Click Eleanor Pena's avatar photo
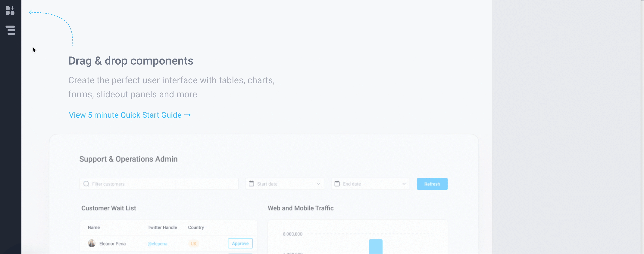The height and width of the screenshot is (254, 644). tap(92, 243)
